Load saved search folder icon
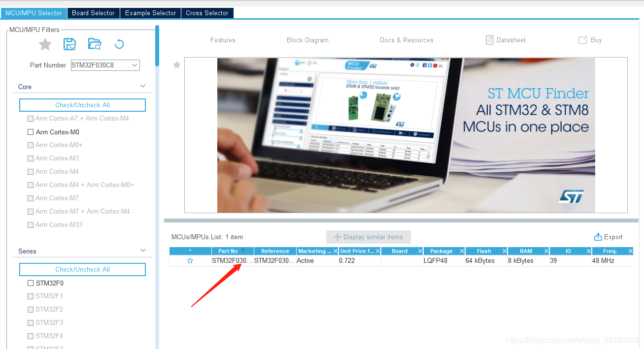644x349 pixels. pos(95,44)
